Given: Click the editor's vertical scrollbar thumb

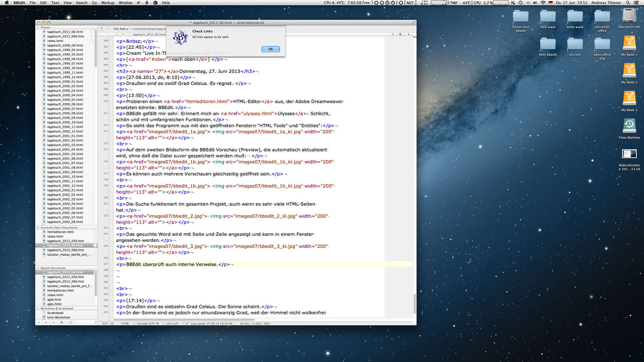Looking at the screenshot, I should tap(414, 304).
